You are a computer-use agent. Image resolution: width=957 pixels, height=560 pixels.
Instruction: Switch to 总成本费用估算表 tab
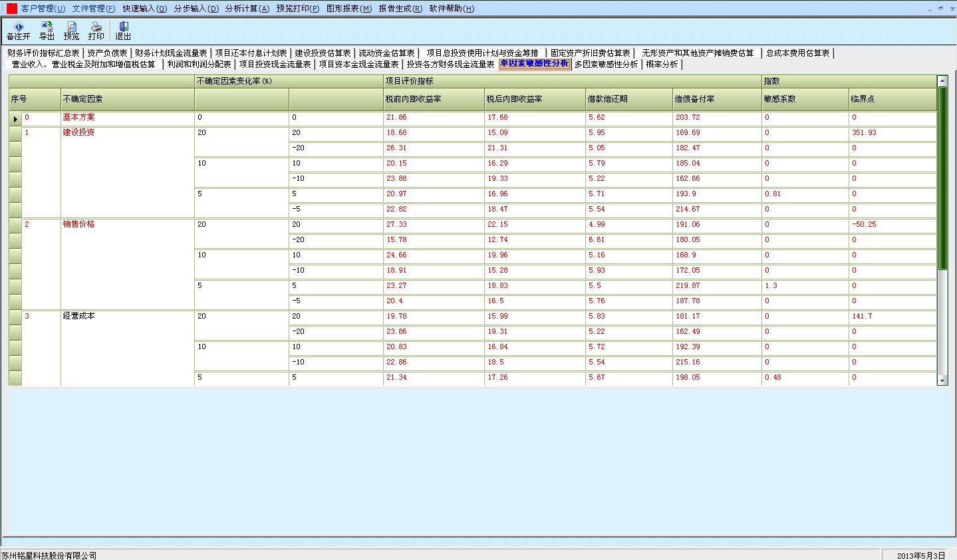point(797,53)
